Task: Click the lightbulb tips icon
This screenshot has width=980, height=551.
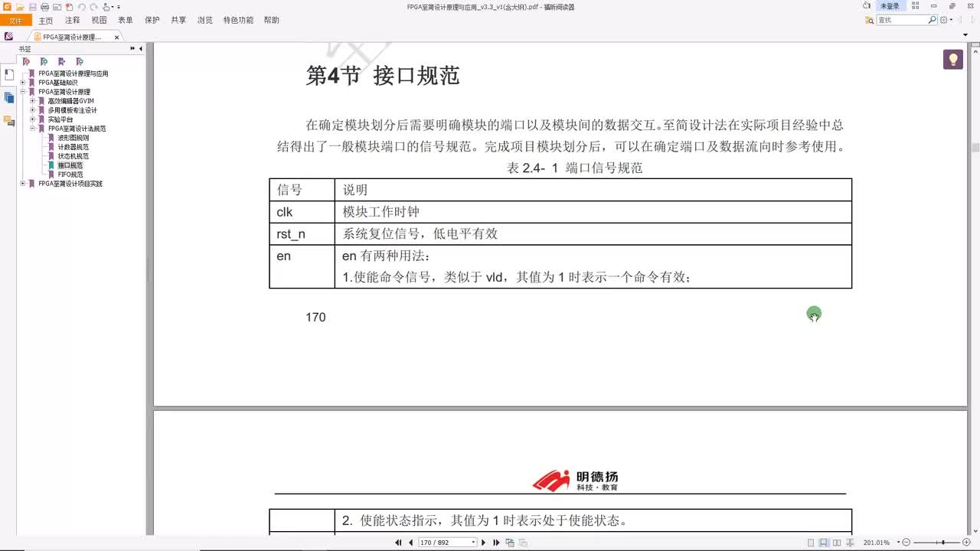Action: [x=953, y=59]
